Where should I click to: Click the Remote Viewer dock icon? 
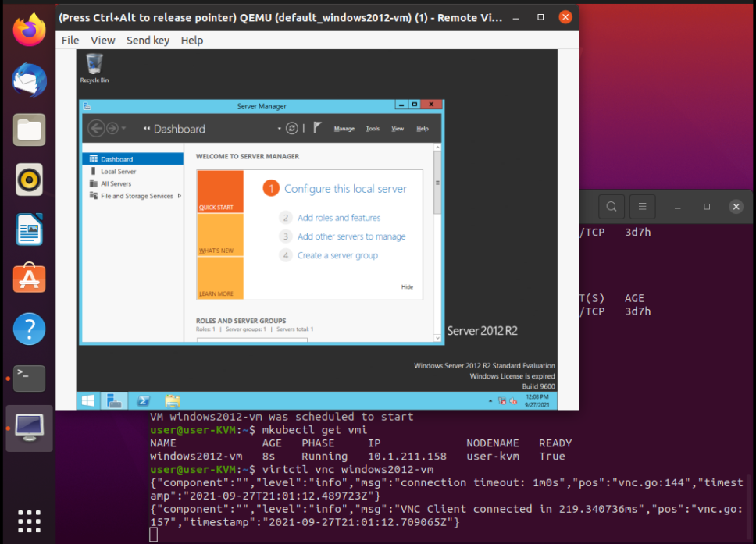pyautogui.click(x=30, y=428)
